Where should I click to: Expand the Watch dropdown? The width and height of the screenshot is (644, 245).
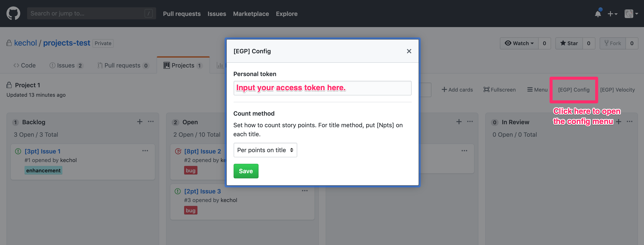pyautogui.click(x=519, y=43)
